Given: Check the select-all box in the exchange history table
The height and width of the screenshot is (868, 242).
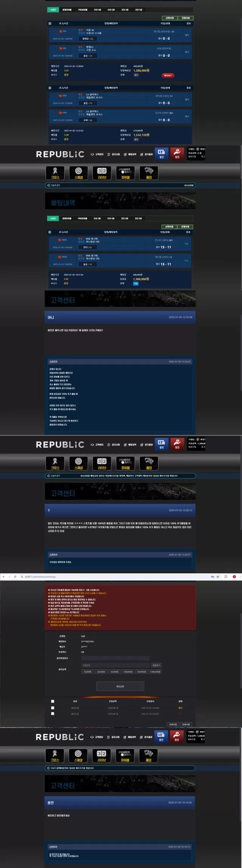Looking at the screenshot, I should coord(53,701).
